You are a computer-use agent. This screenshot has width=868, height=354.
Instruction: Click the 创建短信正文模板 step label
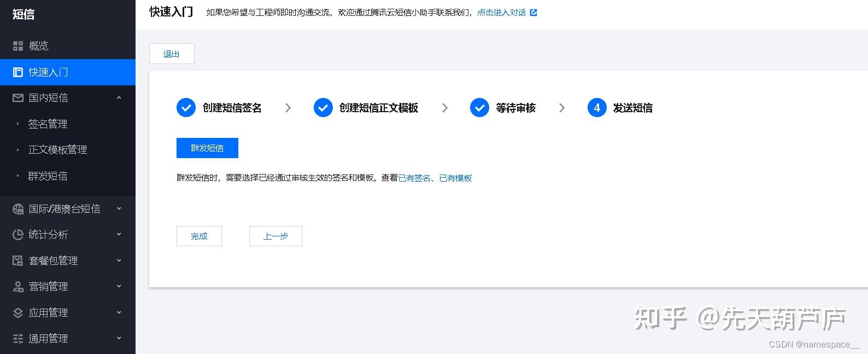379,108
